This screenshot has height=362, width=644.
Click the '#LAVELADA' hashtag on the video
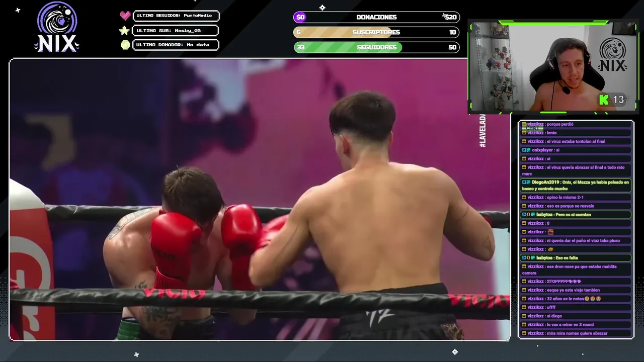(482, 131)
